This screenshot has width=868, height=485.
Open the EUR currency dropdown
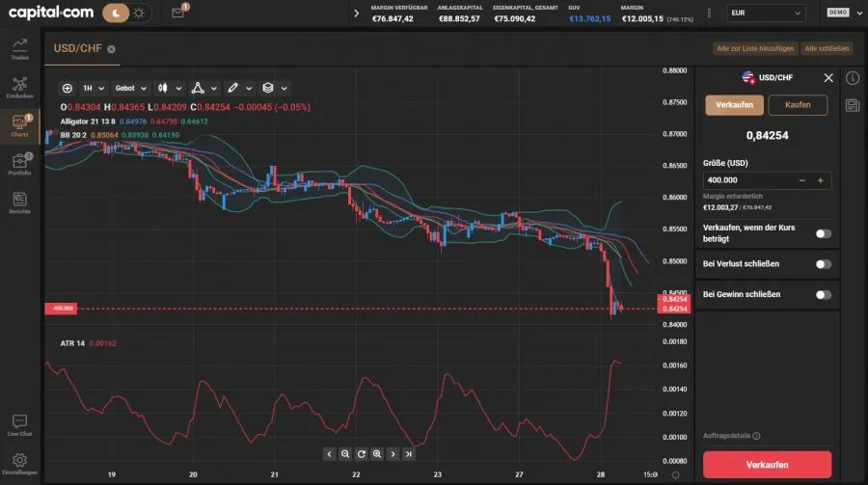(x=766, y=13)
